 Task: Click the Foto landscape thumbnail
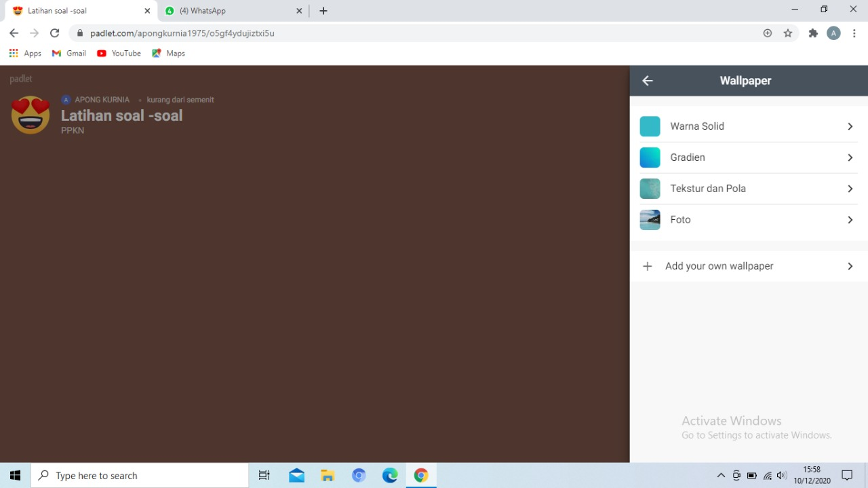[650, 220]
